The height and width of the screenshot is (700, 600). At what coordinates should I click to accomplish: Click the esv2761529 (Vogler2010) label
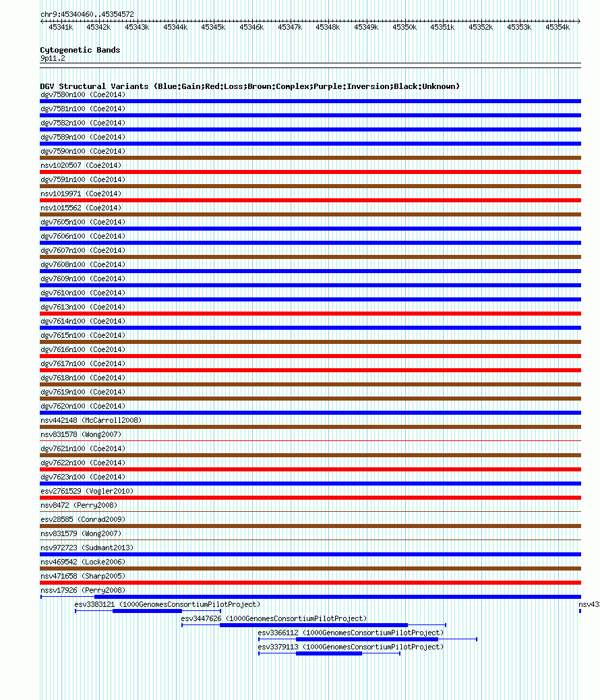tap(87, 491)
